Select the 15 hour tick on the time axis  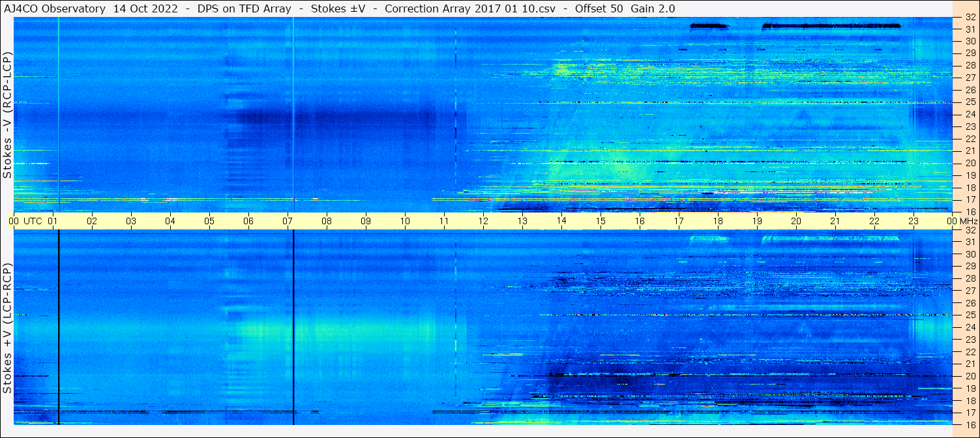coord(601,221)
